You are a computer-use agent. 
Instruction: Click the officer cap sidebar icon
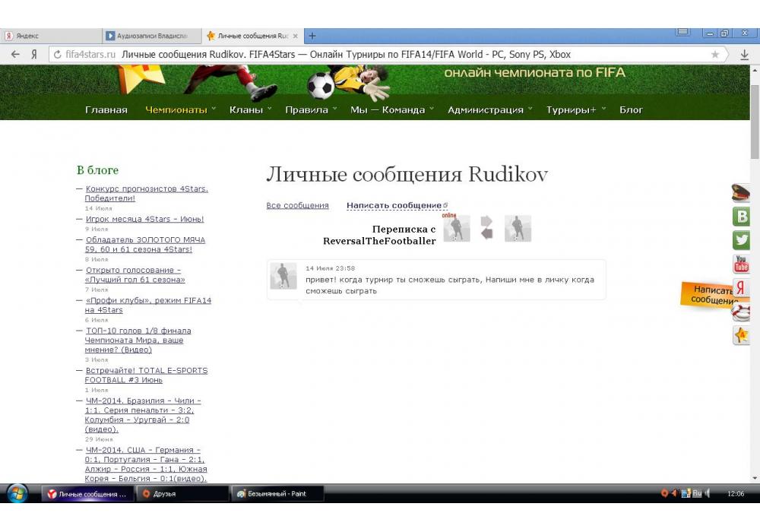point(741,193)
